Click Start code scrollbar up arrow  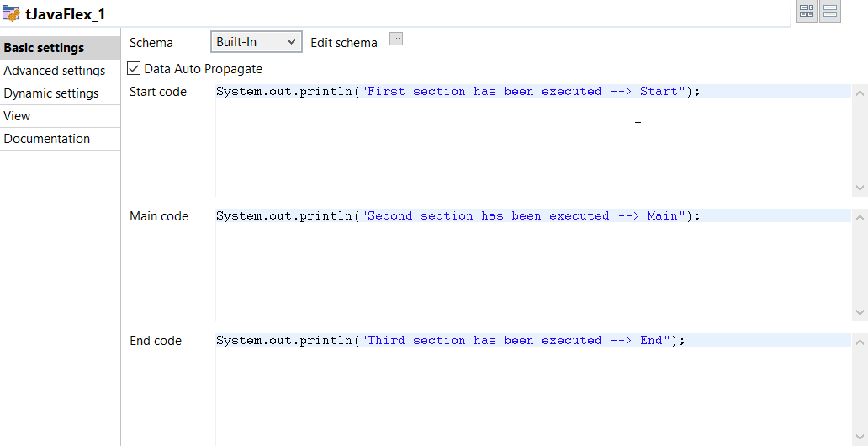[860, 92]
